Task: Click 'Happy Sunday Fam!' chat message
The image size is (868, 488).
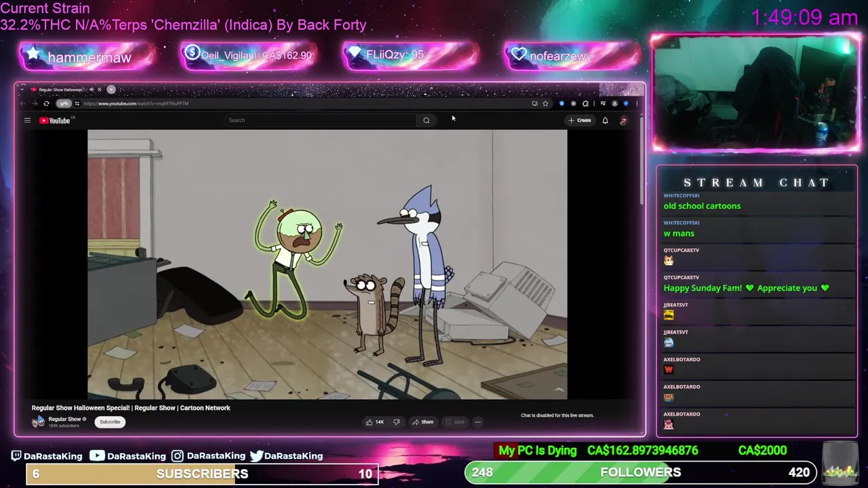Action: pos(746,288)
